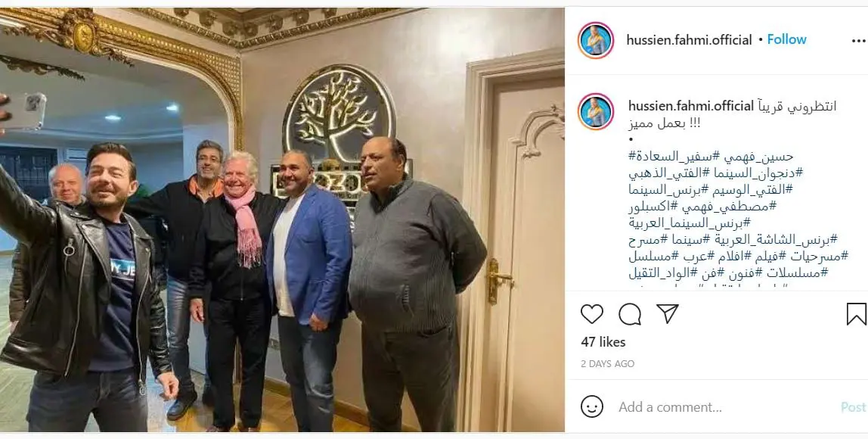View the 47 likes list
Viewport: 868px width, 439px height.
[603, 342]
